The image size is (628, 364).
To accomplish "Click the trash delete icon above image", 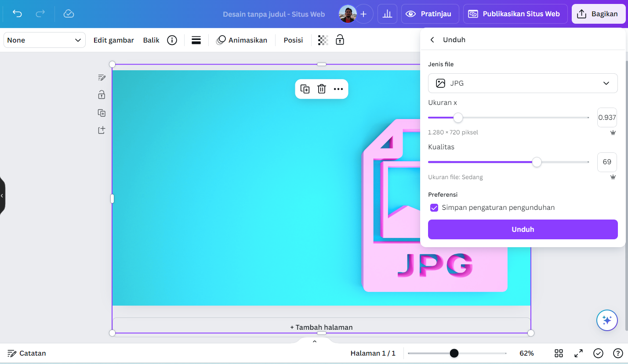I will coord(322,89).
